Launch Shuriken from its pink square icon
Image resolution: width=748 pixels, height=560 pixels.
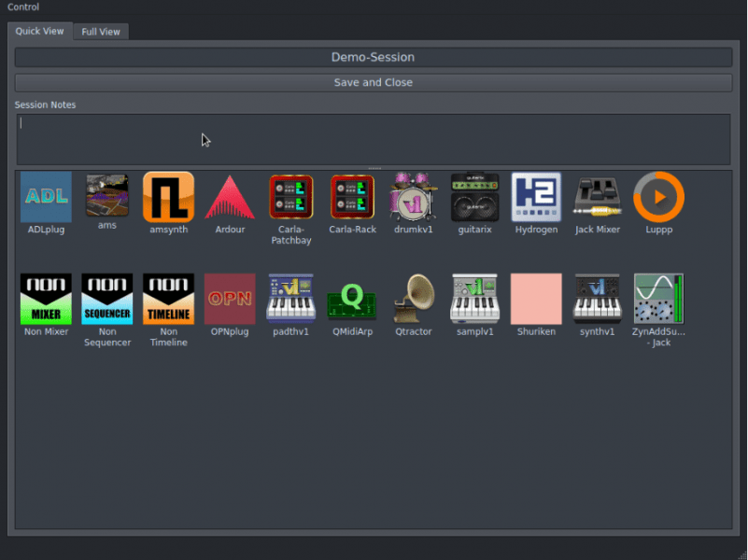[x=536, y=299]
